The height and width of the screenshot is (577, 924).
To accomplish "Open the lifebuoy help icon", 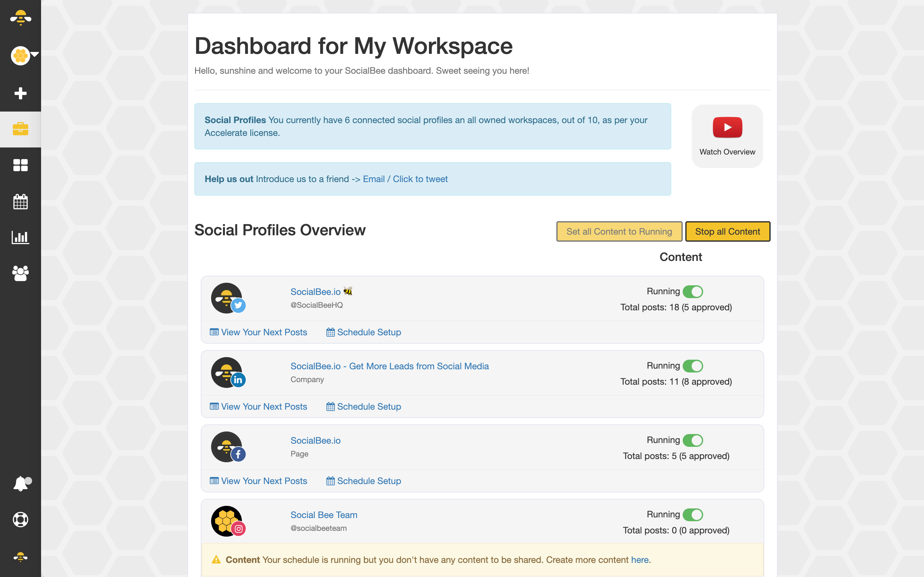I will (20, 519).
